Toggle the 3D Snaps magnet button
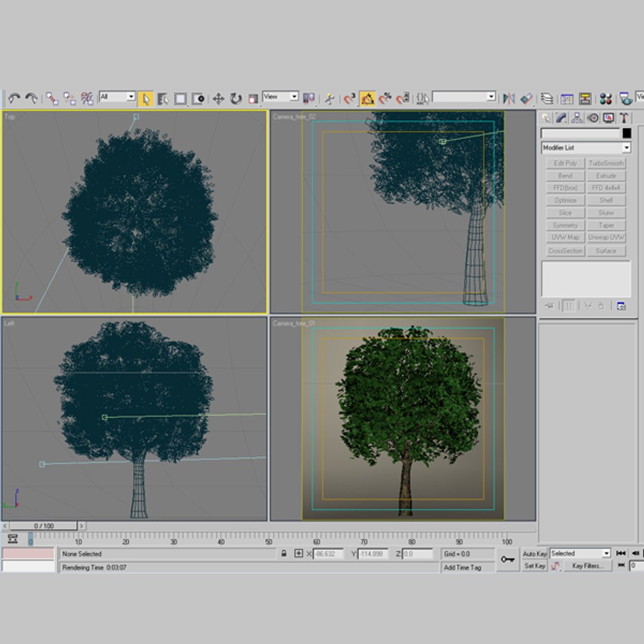This screenshot has height=644, width=644. point(349,98)
